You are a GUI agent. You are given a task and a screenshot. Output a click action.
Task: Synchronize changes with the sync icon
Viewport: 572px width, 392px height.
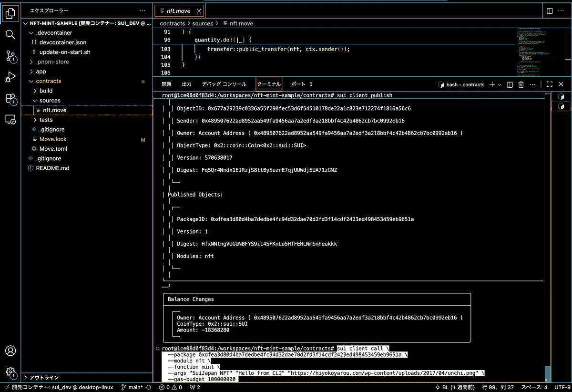149,387
